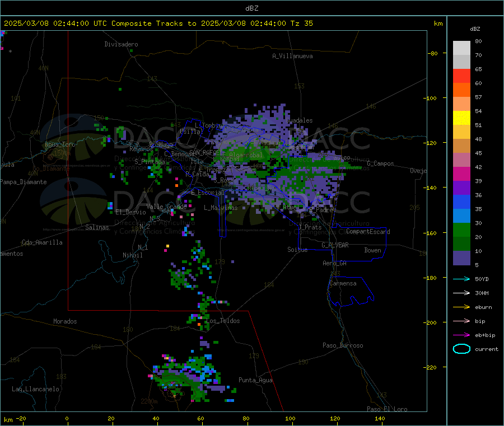Viewport: 504px width, 426px height.
Task: Click the 'Lag.Llancanelo' map label
Action: 35,389
